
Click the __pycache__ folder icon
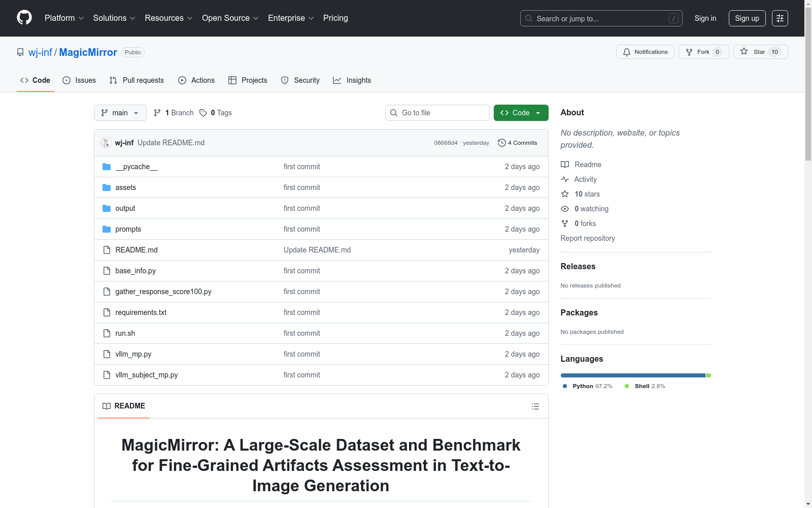coord(107,167)
